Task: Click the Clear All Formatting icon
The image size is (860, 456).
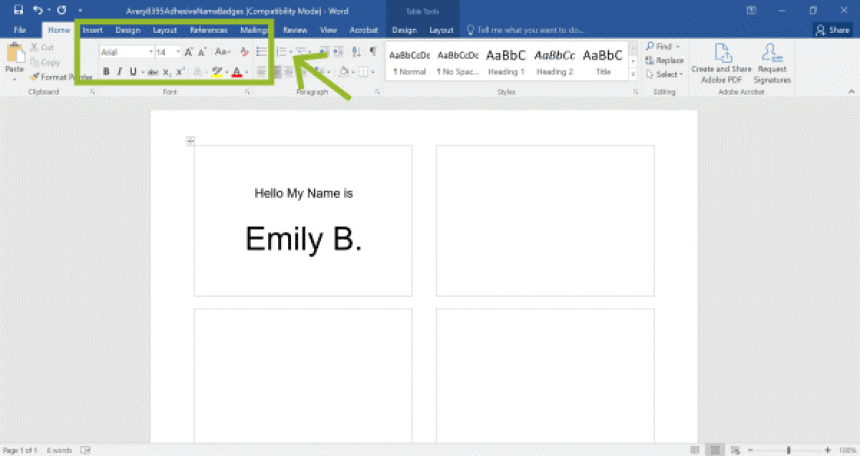Action: [x=244, y=51]
